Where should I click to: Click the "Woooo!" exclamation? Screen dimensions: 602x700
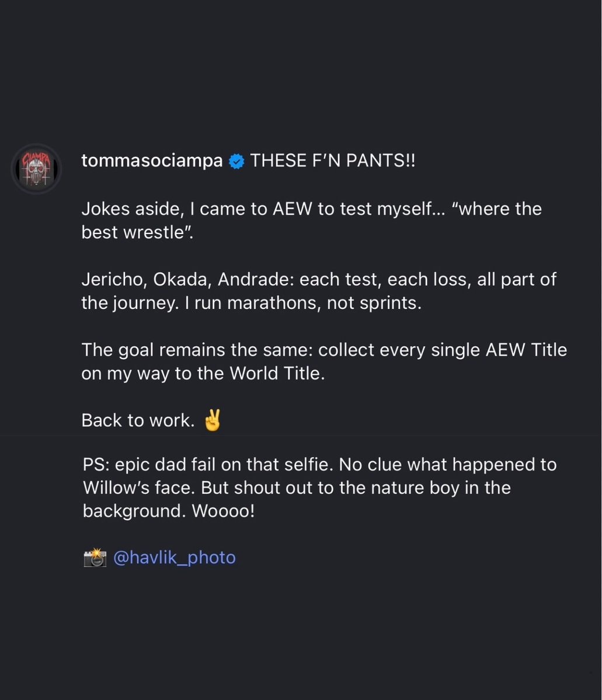tap(223, 511)
